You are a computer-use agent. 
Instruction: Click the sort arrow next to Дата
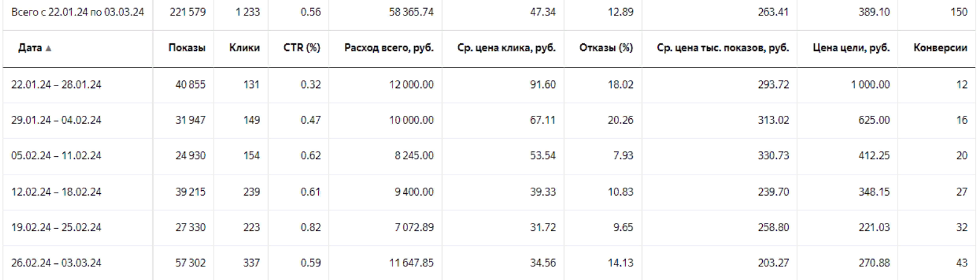coord(49,48)
